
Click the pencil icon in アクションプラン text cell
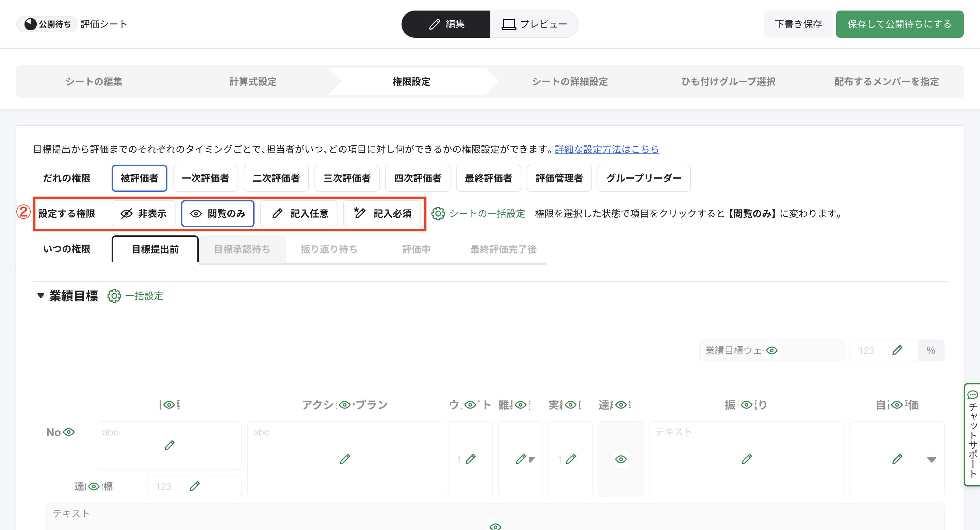point(345,459)
